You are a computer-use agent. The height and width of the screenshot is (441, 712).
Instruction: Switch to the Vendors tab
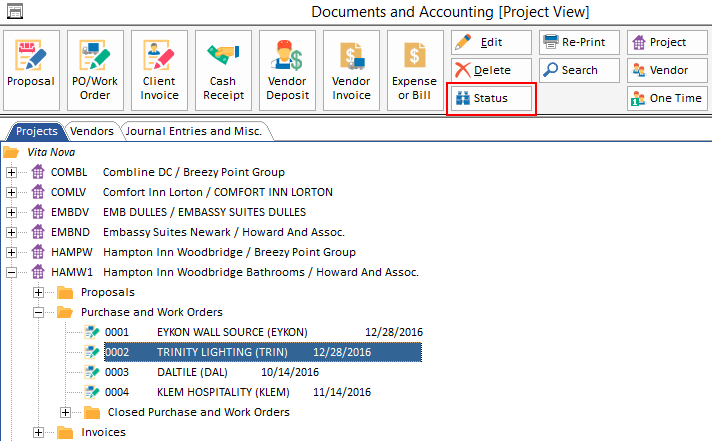91,130
